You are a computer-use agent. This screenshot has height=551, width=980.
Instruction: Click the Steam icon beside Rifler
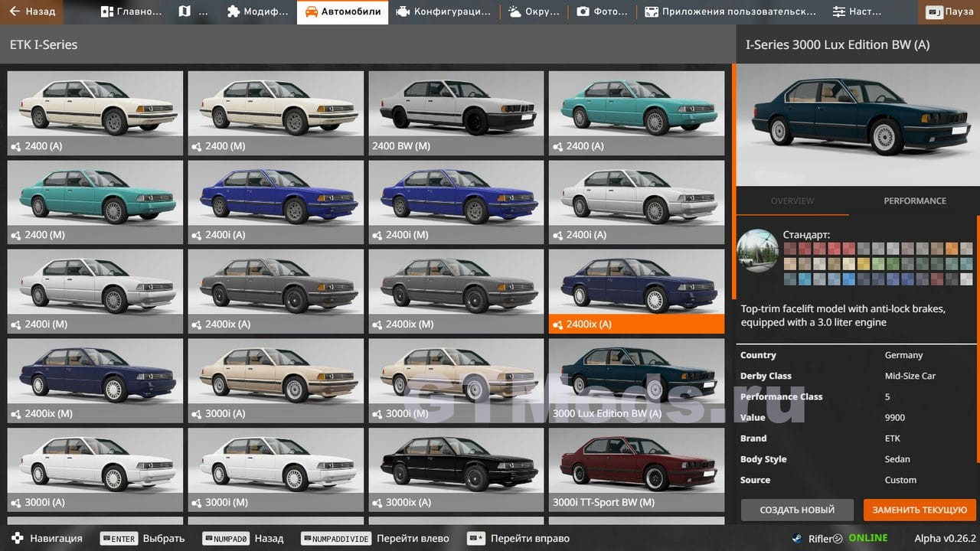798,538
